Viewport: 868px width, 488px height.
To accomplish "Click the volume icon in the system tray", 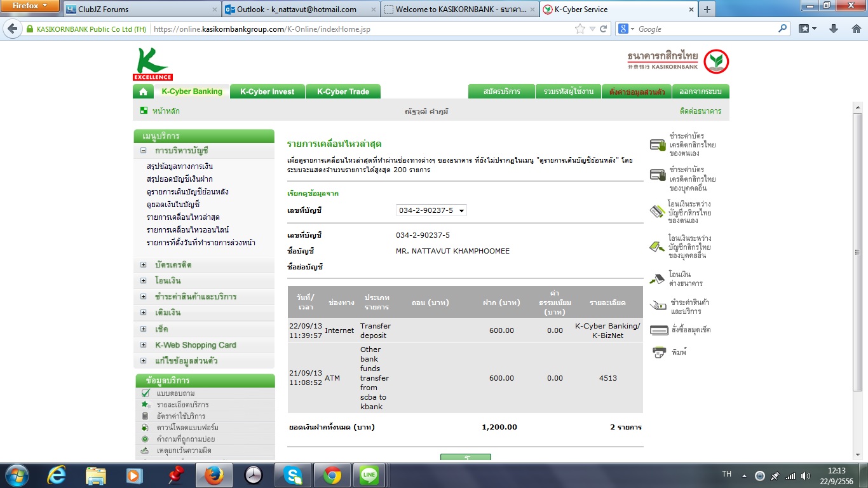I will tap(806, 476).
